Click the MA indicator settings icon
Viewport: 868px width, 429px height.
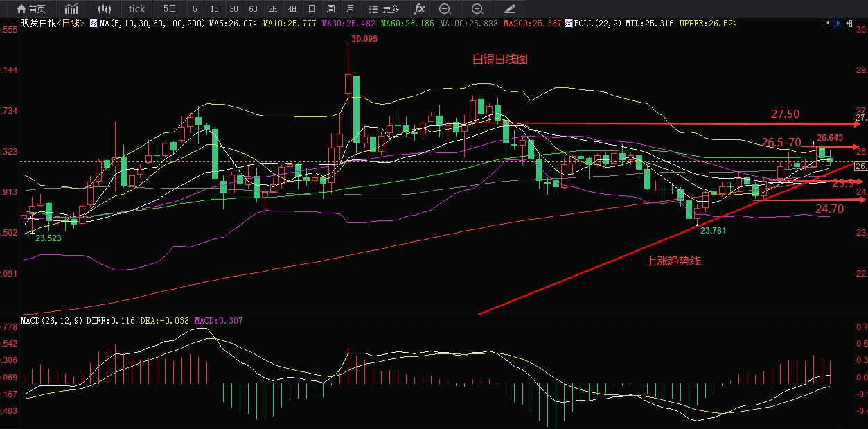[94, 24]
